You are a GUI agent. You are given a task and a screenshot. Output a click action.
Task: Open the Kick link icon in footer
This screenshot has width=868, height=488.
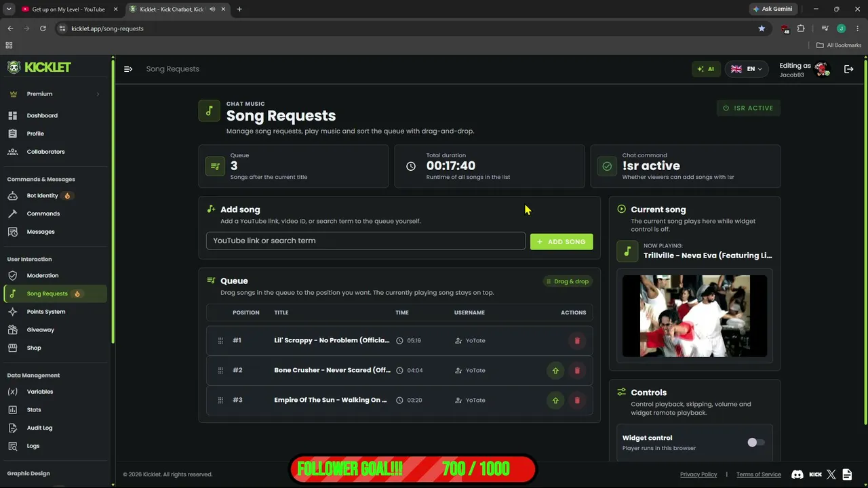815,474
